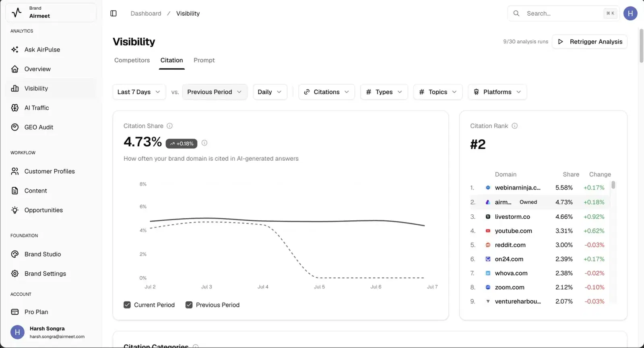Click the Ask AirPulse sparkle icon
This screenshot has height=348, width=644.
[15, 50]
